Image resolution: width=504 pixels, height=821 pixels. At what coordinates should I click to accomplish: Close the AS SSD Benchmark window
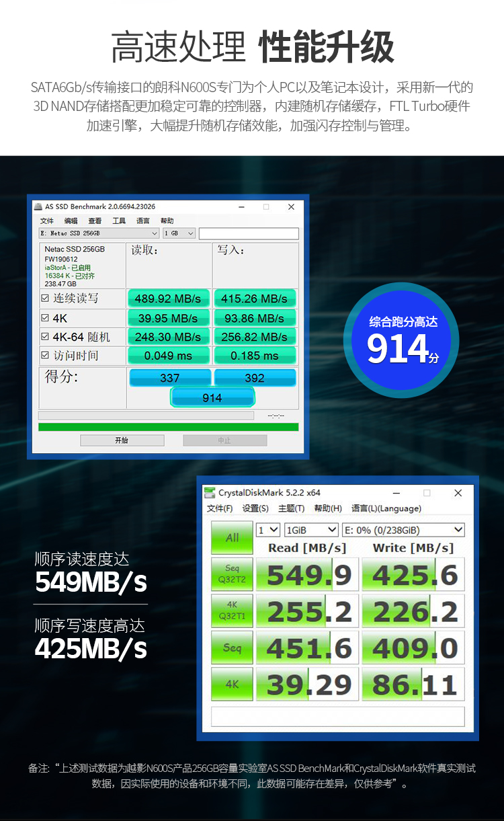(x=291, y=207)
